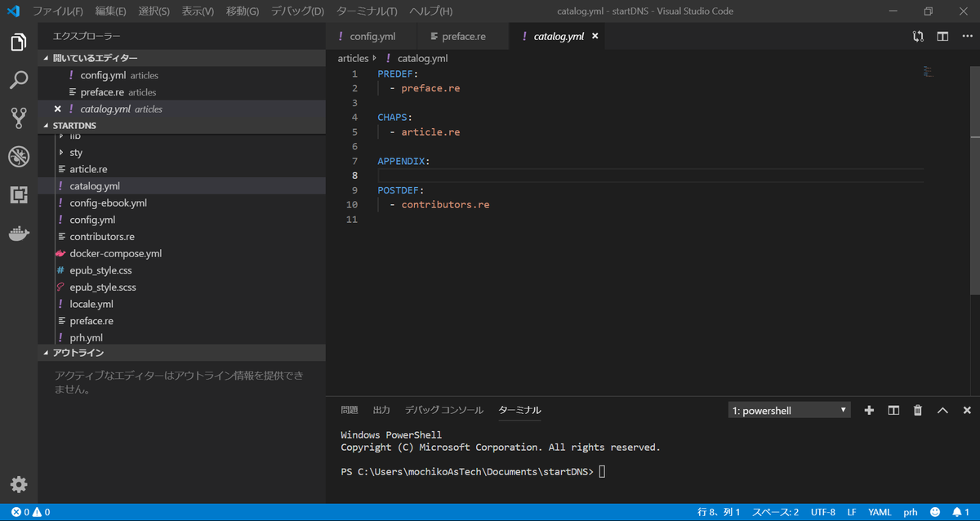Expand the lib folder in the tree
Screen dimensions: 980x521
click(75, 136)
